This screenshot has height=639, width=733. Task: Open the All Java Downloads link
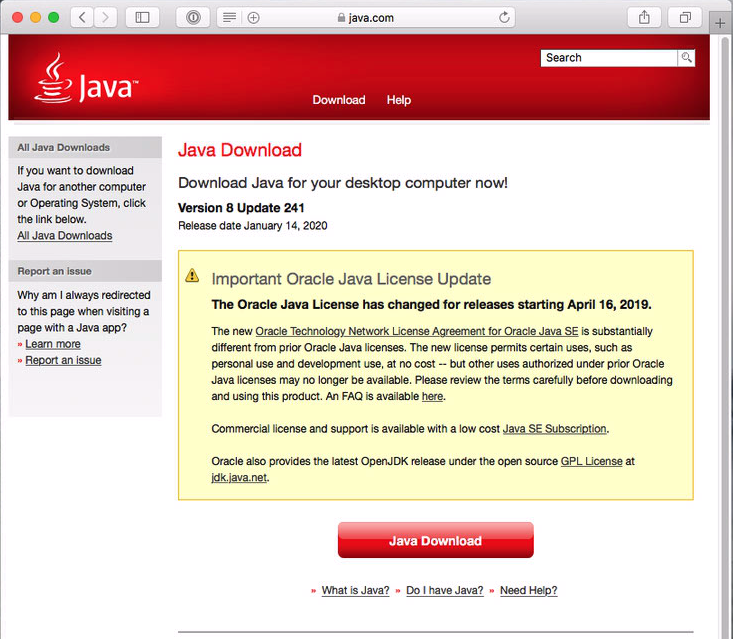pos(65,236)
